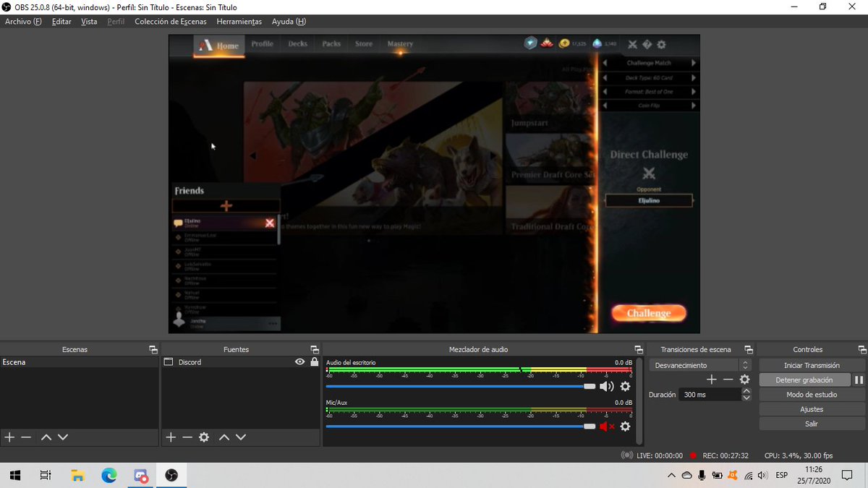Click the orange Challenge button
The height and width of the screenshot is (488, 868).
[648, 312]
